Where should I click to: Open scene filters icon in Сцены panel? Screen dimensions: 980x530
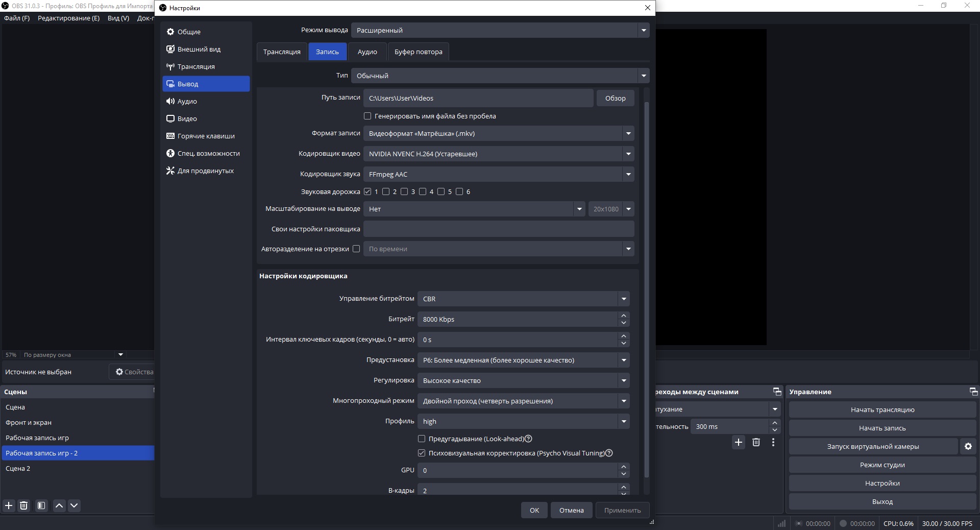pos(41,505)
